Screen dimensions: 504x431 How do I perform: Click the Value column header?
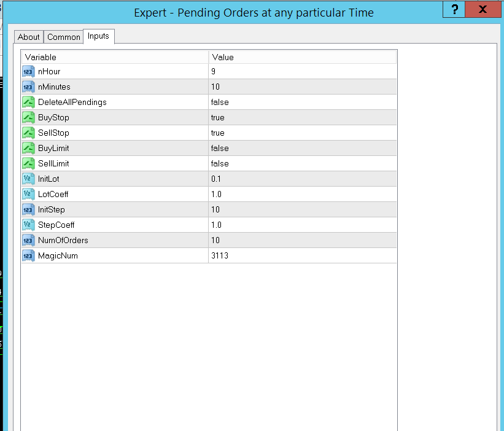(x=303, y=57)
